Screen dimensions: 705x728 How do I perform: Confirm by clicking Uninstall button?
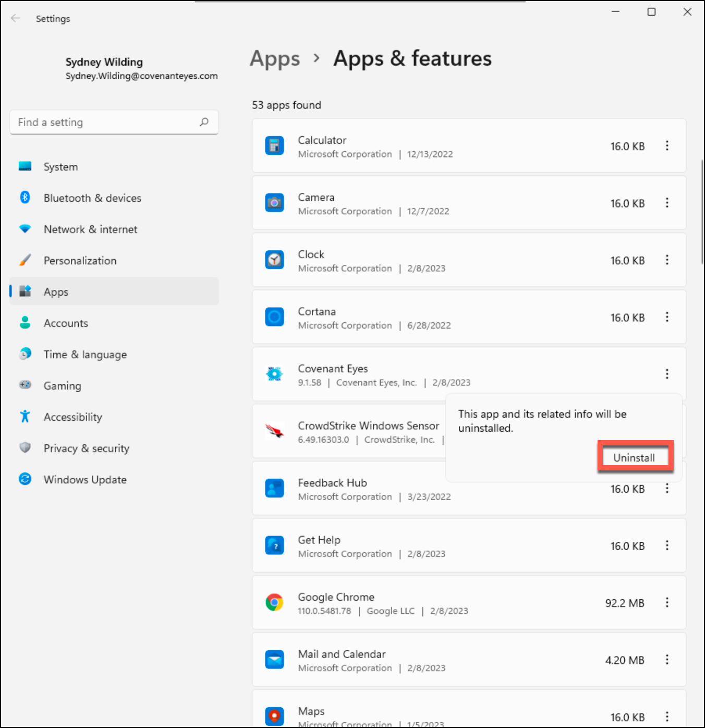tap(635, 457)
